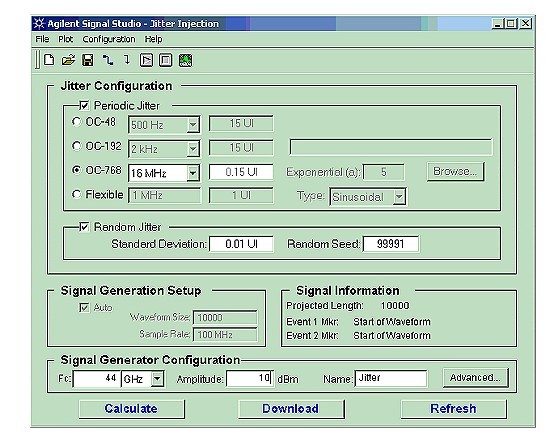Click the Save floppy disk icon
The width and height of the screenshot is (554, 434).
click(x=88, y=60)
